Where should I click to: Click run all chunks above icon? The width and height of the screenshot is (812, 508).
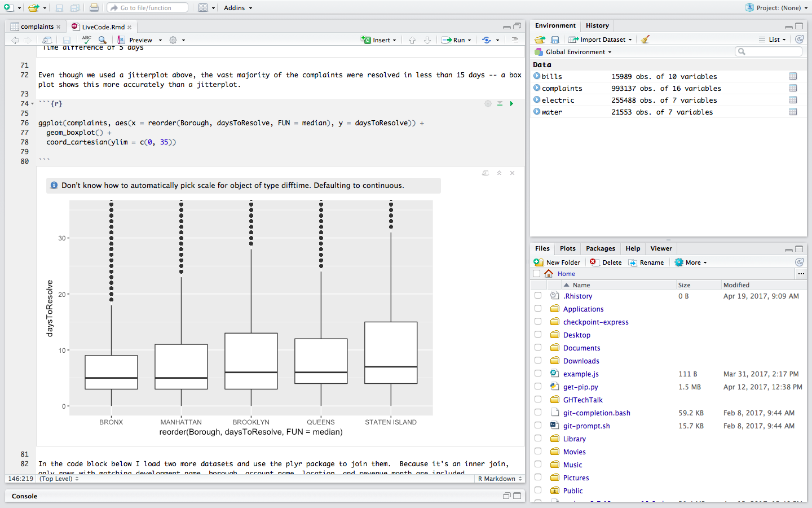pos(500,104)
